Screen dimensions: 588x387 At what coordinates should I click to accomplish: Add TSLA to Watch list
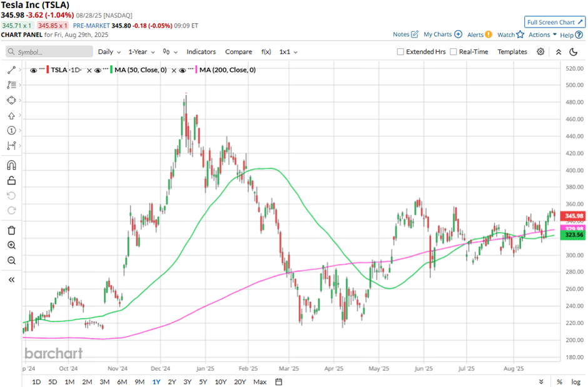point(510,34)
